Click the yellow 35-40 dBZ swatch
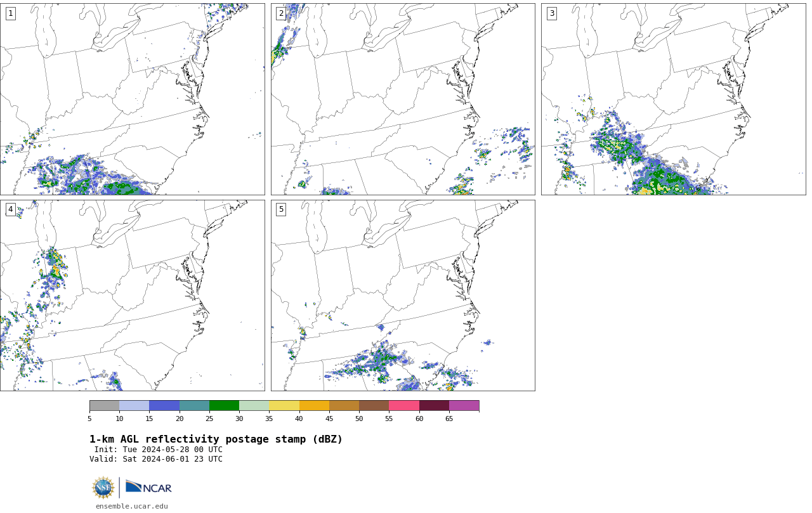 click(284, 406)
